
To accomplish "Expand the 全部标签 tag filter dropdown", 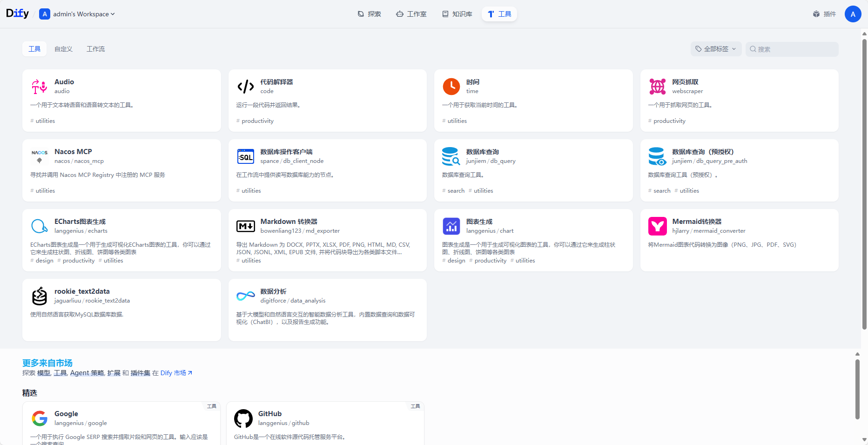I will click(716, 49).
